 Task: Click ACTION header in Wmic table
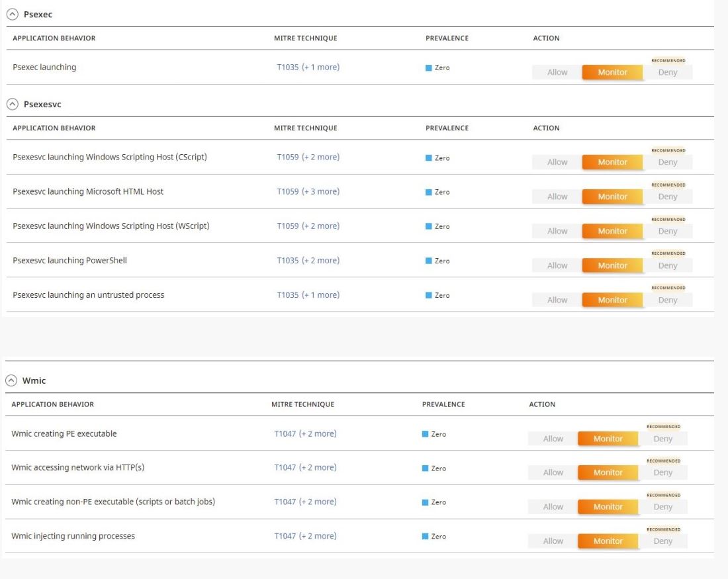pyautogui.click(x=542, y=404)
